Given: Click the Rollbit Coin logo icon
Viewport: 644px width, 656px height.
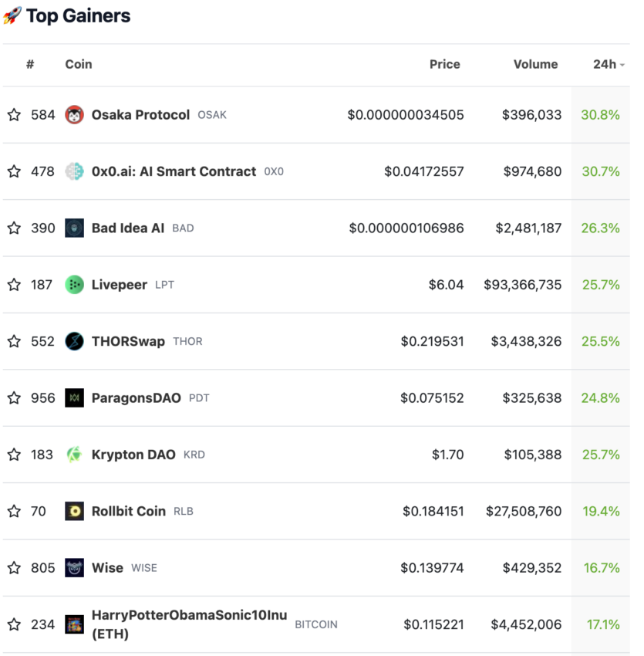Looking at the screenshot, I should pyautogui.click(x=75, y=511).
